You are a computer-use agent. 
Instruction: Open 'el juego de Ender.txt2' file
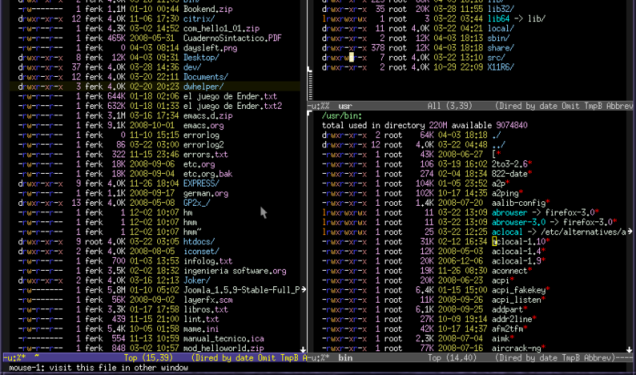(232, 106)
